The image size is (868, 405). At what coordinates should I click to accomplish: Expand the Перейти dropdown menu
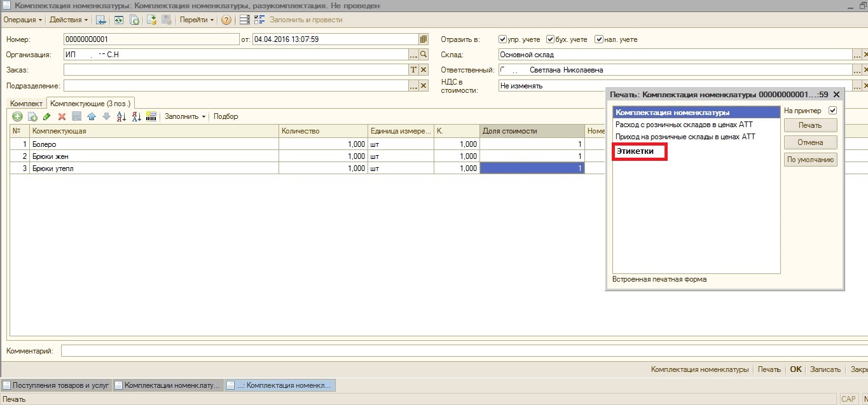coord(197,20)
